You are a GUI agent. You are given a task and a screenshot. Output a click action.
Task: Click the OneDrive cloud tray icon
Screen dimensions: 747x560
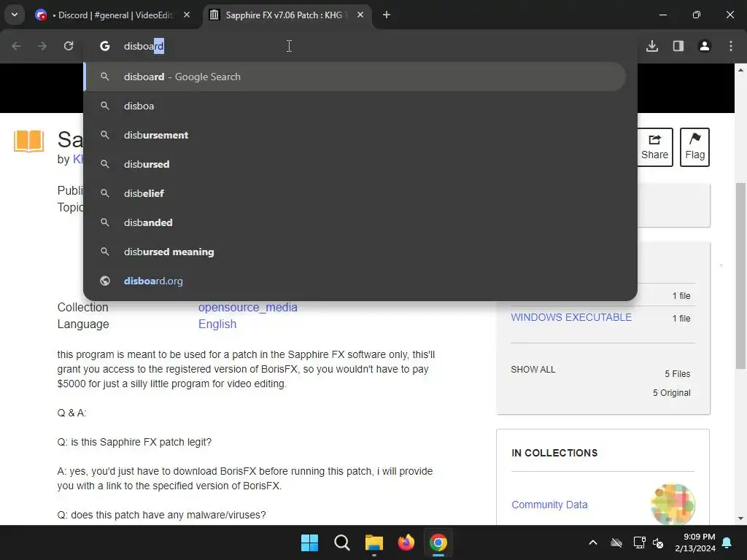point(616,542)
